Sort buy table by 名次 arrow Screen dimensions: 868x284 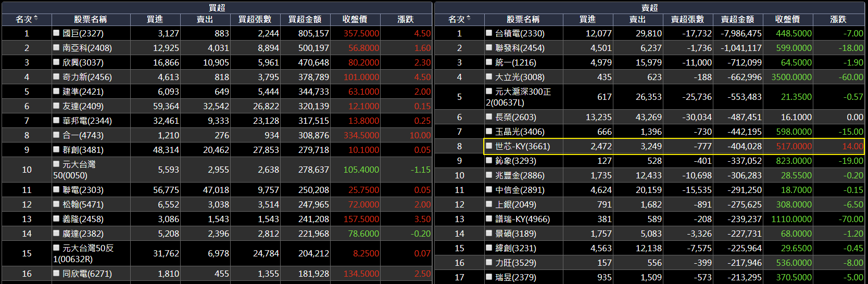[35, 18]
